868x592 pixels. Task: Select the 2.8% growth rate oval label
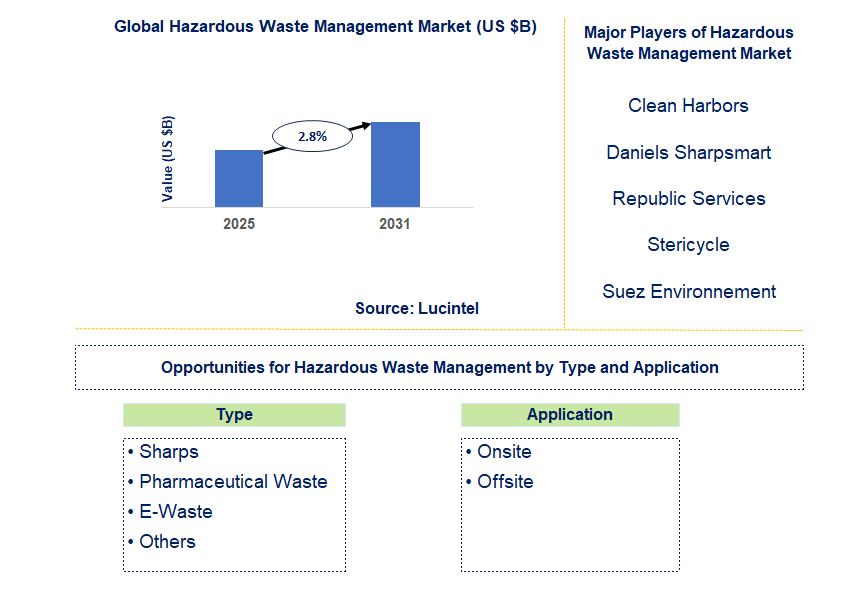coord(312,136)
